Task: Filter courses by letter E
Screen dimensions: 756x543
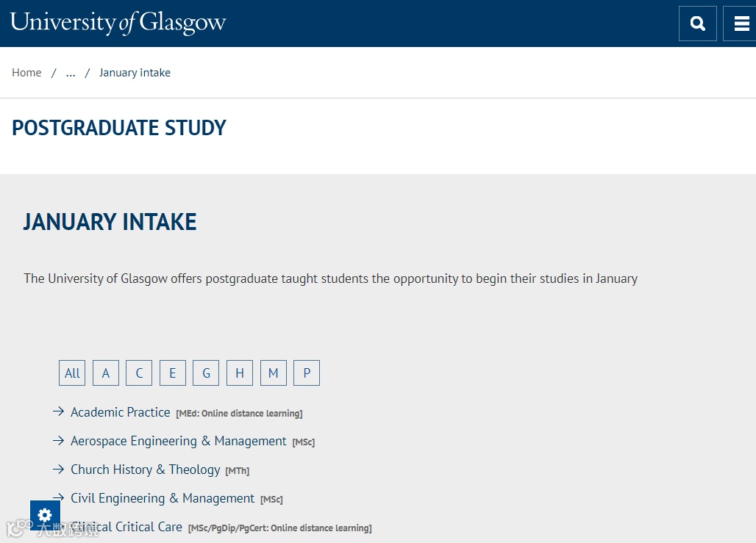Action: click(x=173, y=373)
